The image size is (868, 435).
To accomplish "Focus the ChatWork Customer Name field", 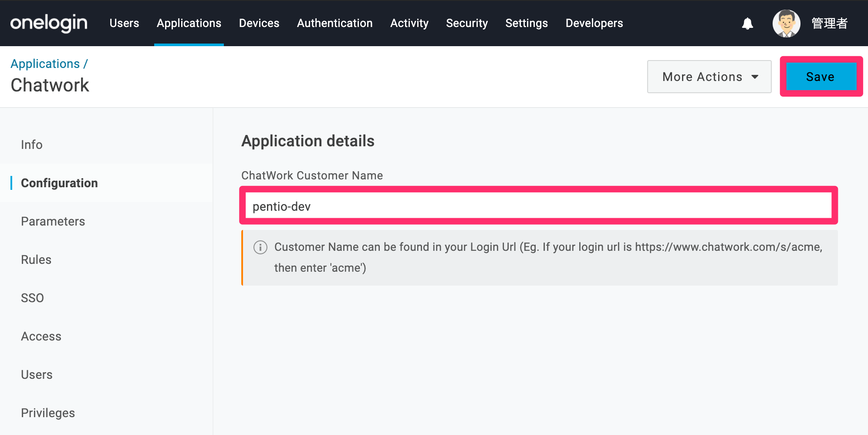I will pyautogui.click(x=538, y=206).
